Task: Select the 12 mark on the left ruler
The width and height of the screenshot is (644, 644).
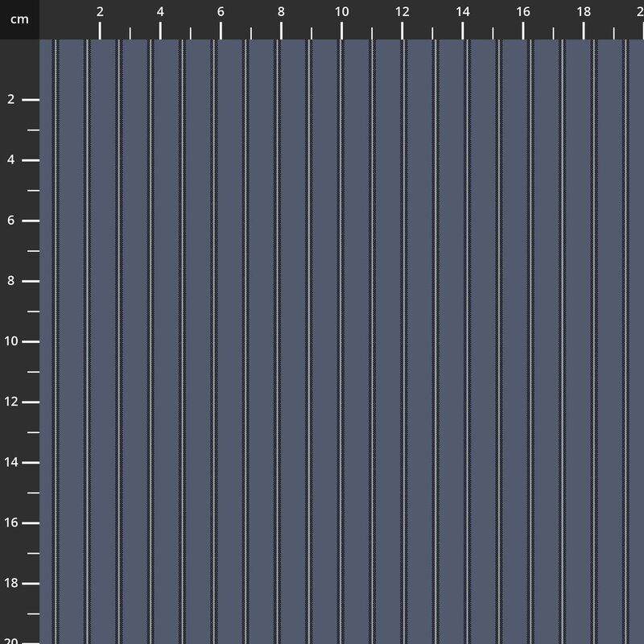Action: tap(11, 402)
